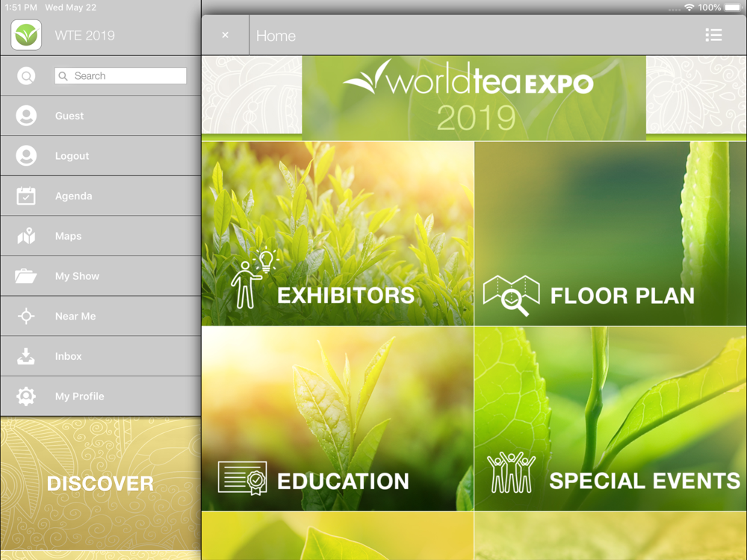The height and width of the screenshot is (560, 747).
Task: Tap the Near Me crosshair icon
Action: 26,316
